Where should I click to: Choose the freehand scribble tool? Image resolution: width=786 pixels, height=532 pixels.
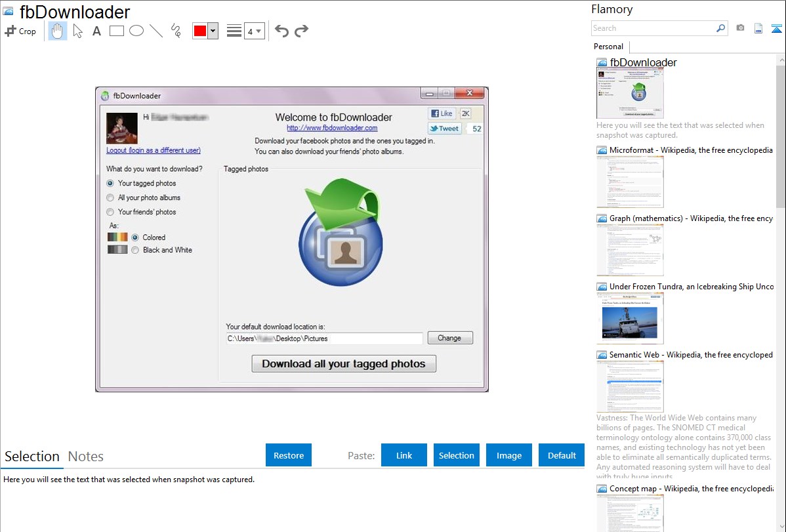[x=176, y=31]
